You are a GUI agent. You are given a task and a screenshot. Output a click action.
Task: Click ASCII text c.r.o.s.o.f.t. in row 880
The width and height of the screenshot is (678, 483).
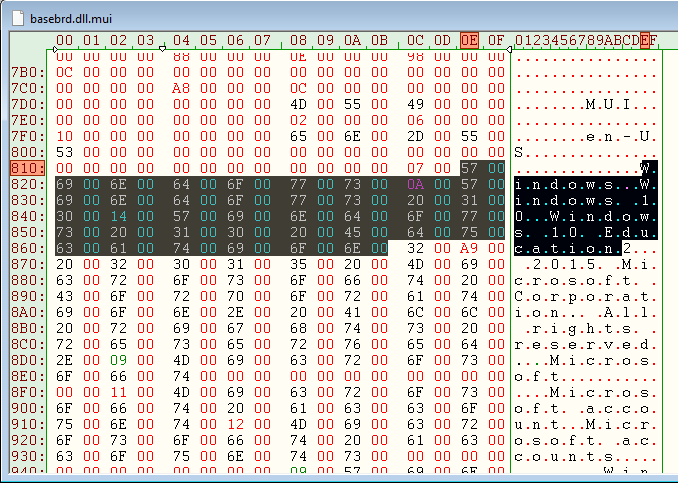coord(572,280)
